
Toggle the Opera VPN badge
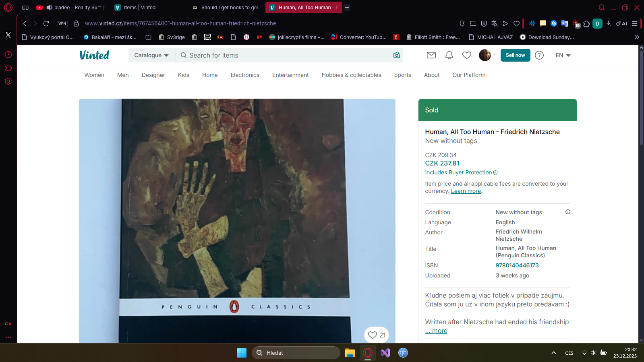pos(62,23)
